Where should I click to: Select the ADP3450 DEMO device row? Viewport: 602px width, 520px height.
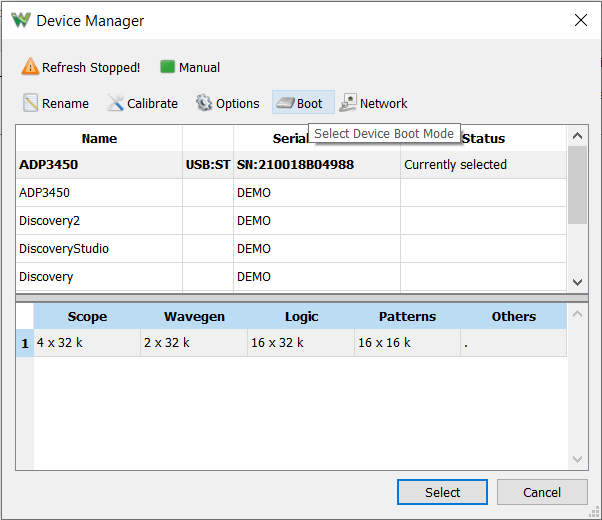coord(291,193)
